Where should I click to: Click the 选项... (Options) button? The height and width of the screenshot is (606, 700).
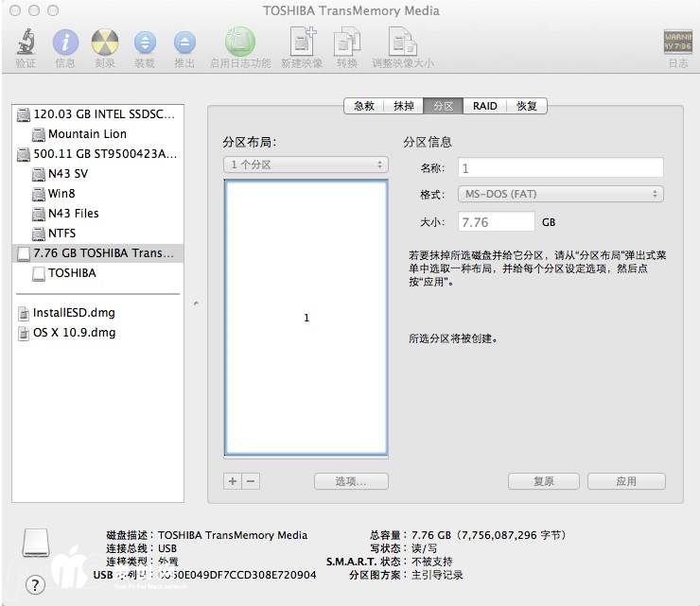(349, 481)
